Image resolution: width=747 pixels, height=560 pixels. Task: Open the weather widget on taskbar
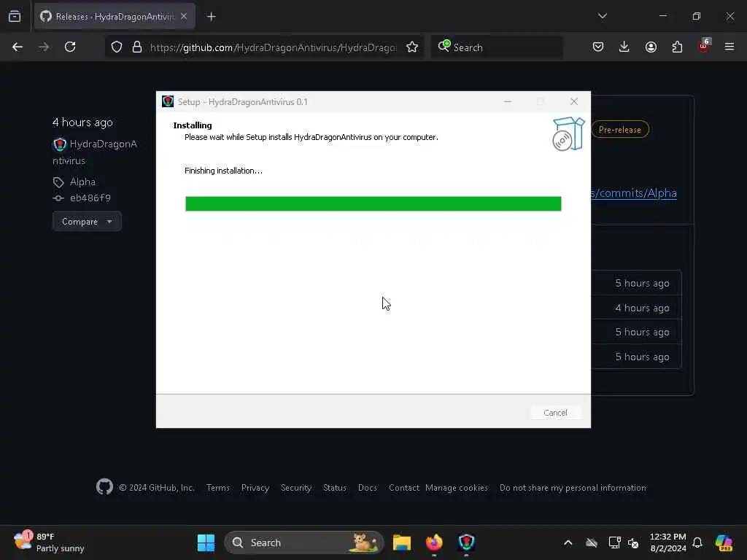[x=49, y=542]
